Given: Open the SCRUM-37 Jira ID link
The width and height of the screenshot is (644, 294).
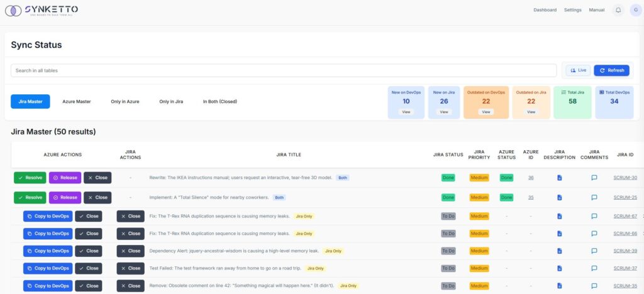Looking at the screenshot, I should [x=625, y=268].
